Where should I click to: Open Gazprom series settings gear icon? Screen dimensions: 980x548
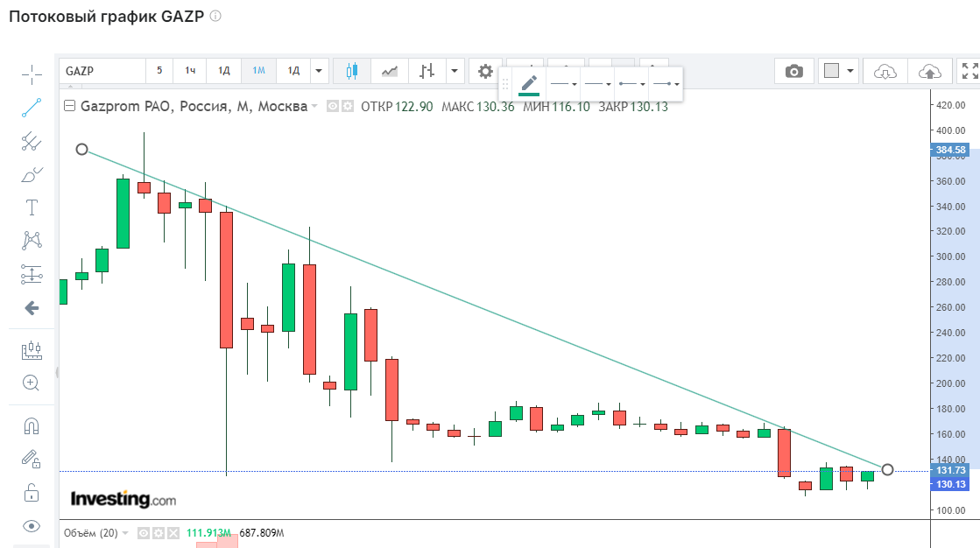tap(348, 106)
